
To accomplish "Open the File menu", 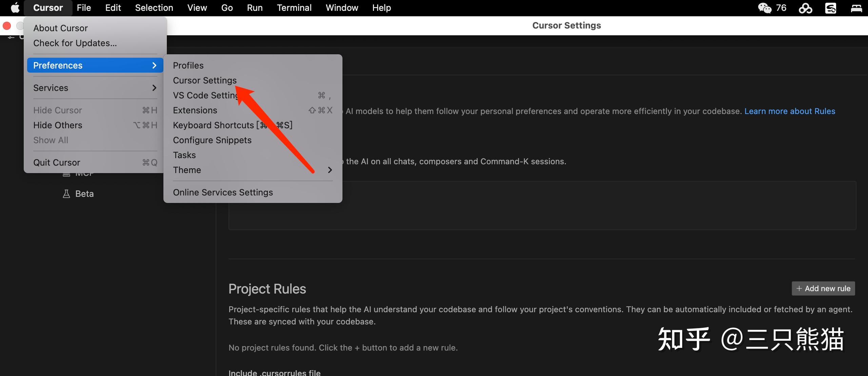I will (84, 8).
